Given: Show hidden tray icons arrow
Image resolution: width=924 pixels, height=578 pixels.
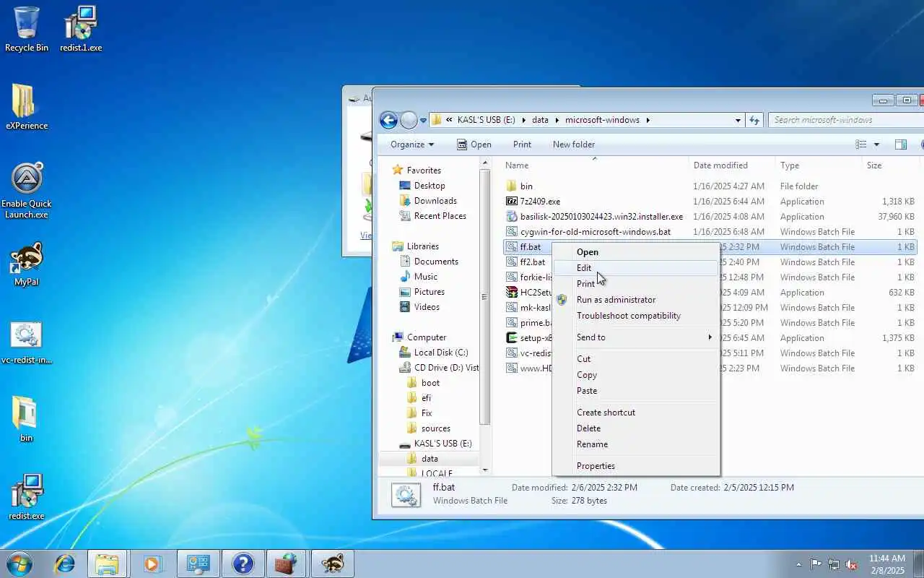Looking at the screenshot, I should pyautogui.click(x=798, y=564).
